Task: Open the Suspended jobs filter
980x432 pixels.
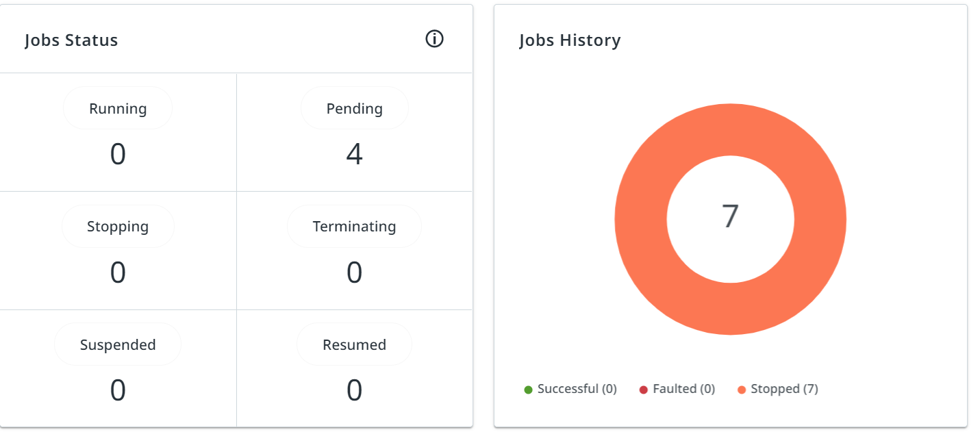Action: pyautogui.click(x=118, y=344)
